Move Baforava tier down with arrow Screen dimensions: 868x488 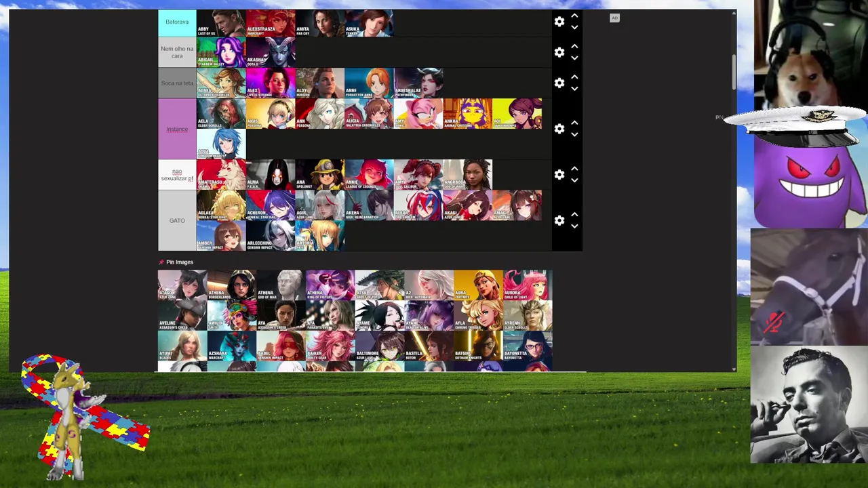[574, 27]
